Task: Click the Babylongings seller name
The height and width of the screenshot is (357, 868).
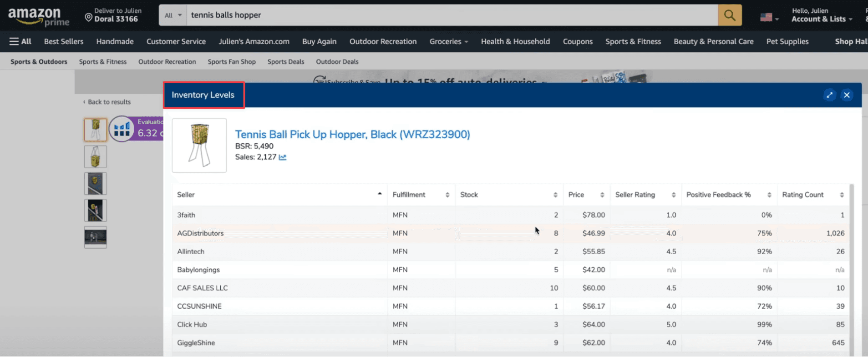Action: [x=198, y=270]
